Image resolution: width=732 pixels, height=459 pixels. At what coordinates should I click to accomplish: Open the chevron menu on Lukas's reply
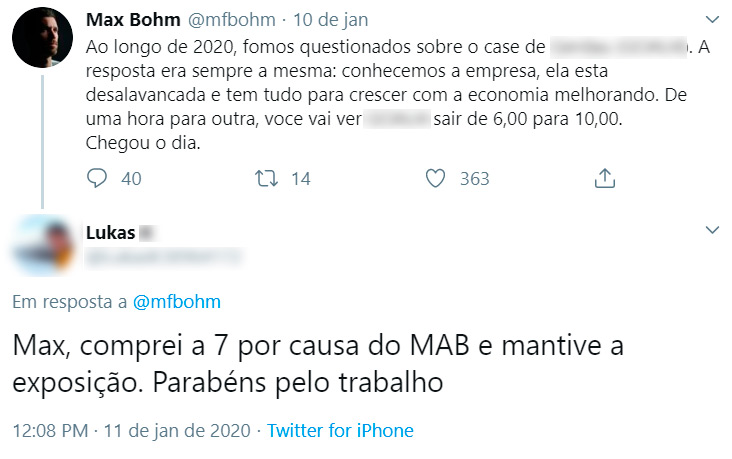(x=712, y=231)
